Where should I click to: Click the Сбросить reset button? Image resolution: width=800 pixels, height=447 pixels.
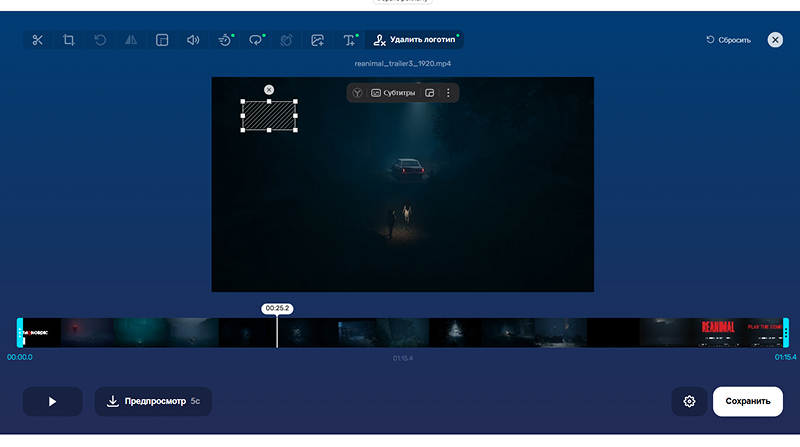[728, 40]
